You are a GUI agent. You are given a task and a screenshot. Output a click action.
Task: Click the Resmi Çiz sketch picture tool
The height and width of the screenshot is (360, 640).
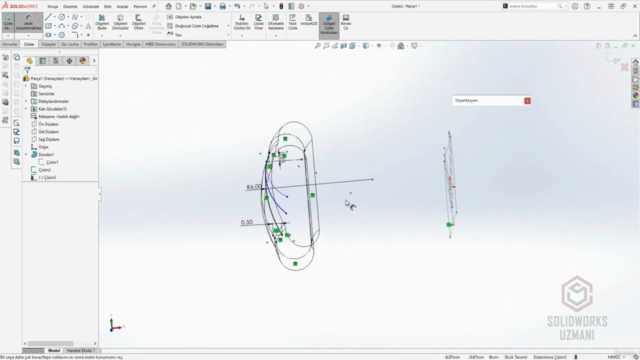[x=346, y=22]
